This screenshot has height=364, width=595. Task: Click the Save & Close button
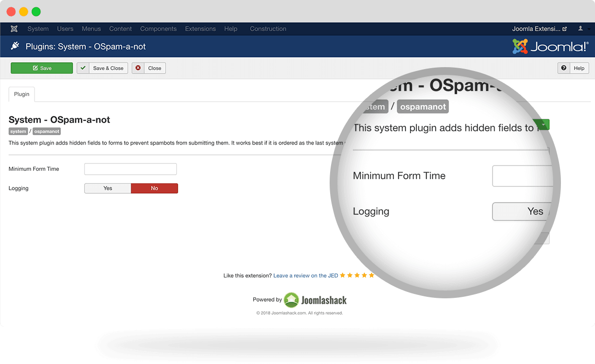pyautogui.click(x=102, y=68)
